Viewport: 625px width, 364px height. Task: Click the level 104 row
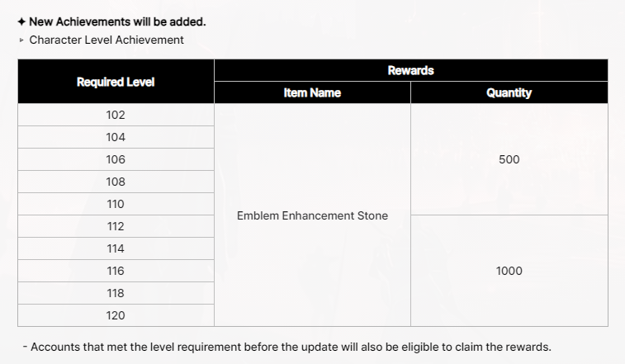pos(116,137)
